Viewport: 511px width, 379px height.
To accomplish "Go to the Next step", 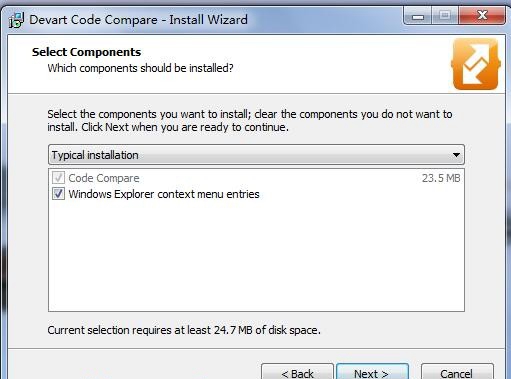I will (372, 372).
